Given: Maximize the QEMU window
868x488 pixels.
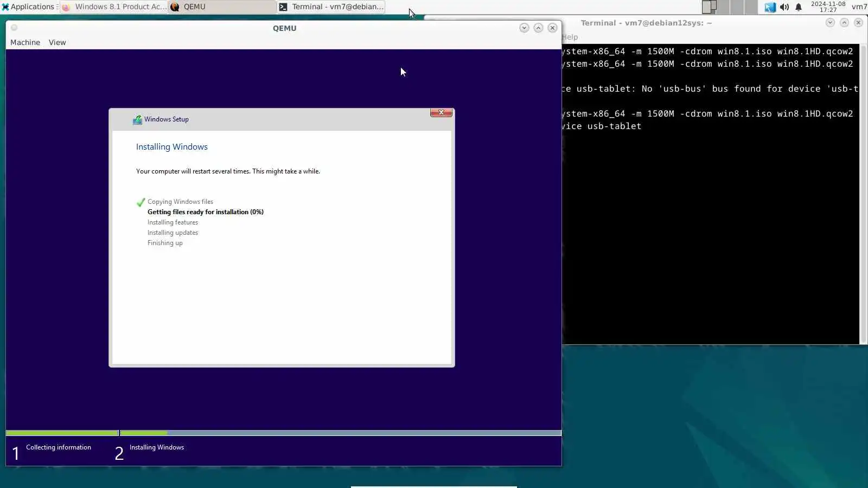Looking at the screenshot, I should pyautogui.click(x=538, y=28).
